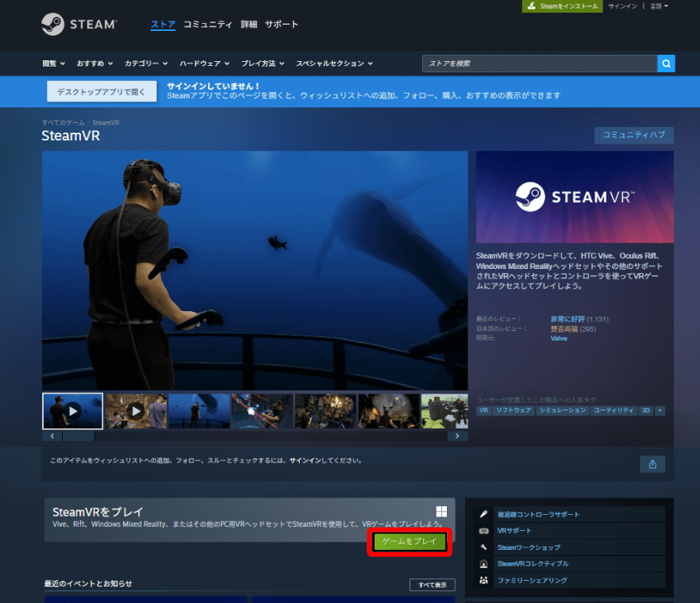
Task: Open the コミュニティハブ button
Action: click(634, 135)
